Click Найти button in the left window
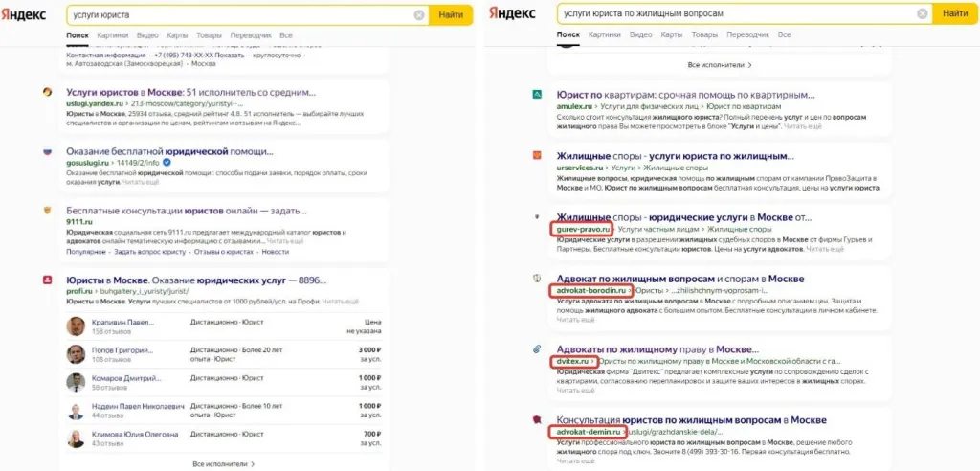This screenshot has width=980, height=471. click(x=451, y=14)
